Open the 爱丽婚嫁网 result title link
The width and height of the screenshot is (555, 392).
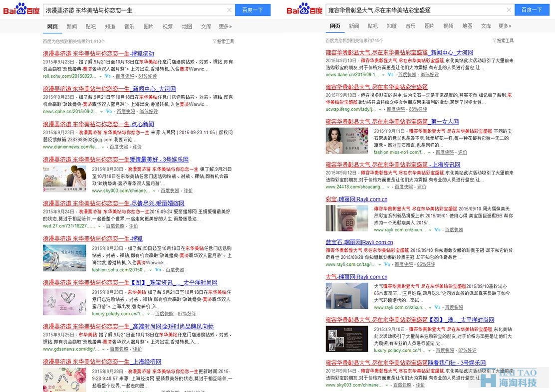(x=114, y=203)
